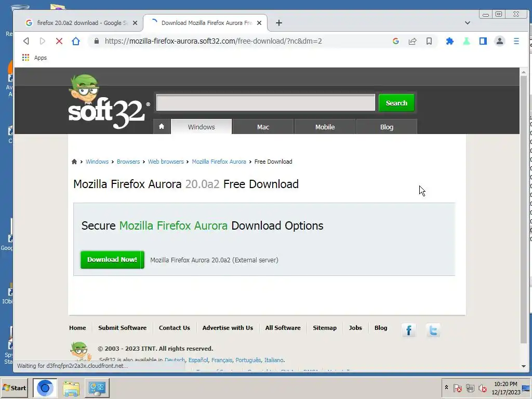This screenshot has height=399, width=532.
Task: Close the Google search results tab
Action: 135,23
